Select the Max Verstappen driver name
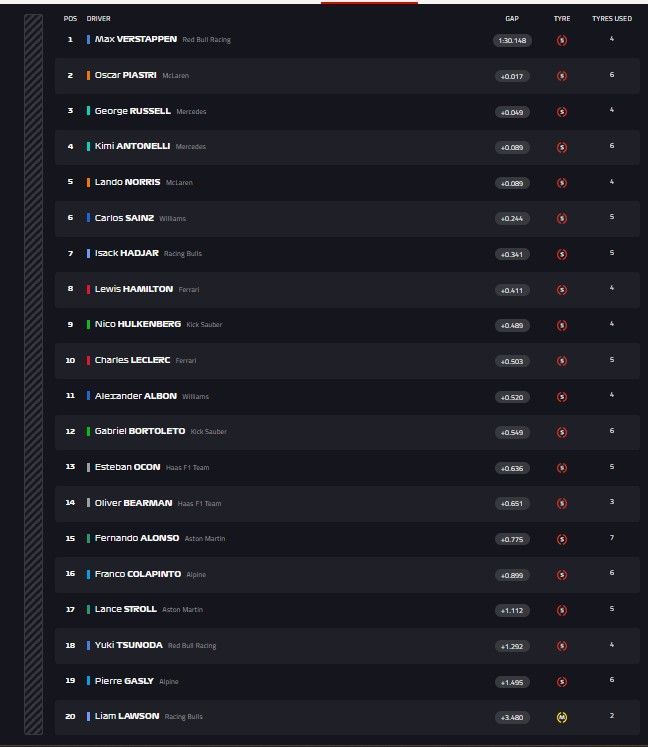Screen dimensions: 648x747 point(136,40)
